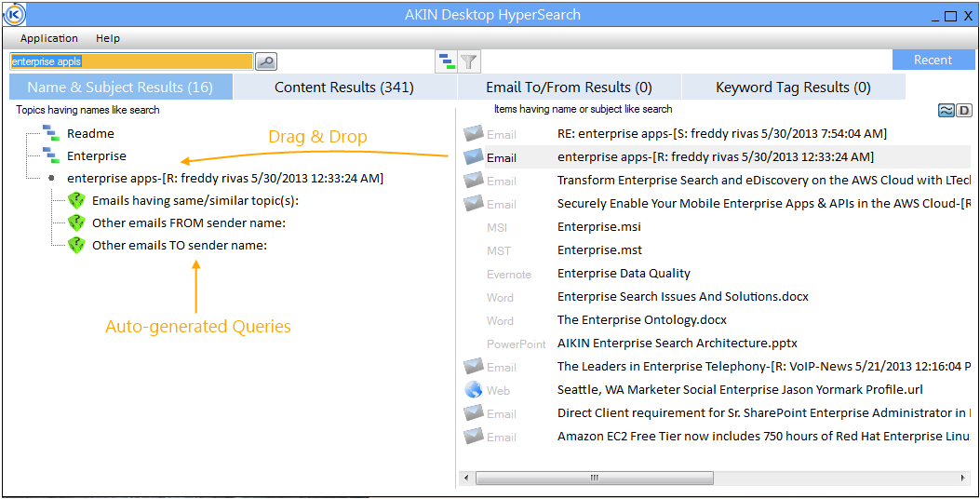The height and width of the screenshot is (499, 980).
Task: Click the MSI type label
Action: click(x=497, y=227)
